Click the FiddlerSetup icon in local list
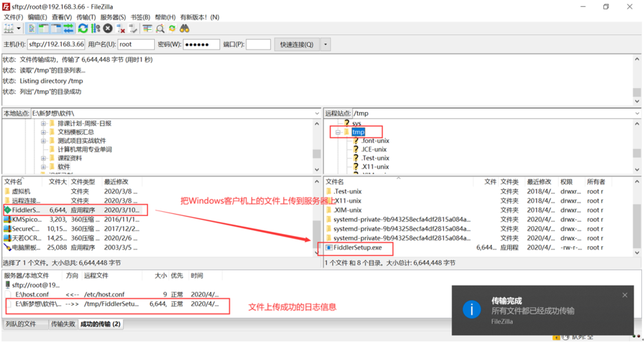The height and width of the screenshot is (344, 644). click(8, 210)
